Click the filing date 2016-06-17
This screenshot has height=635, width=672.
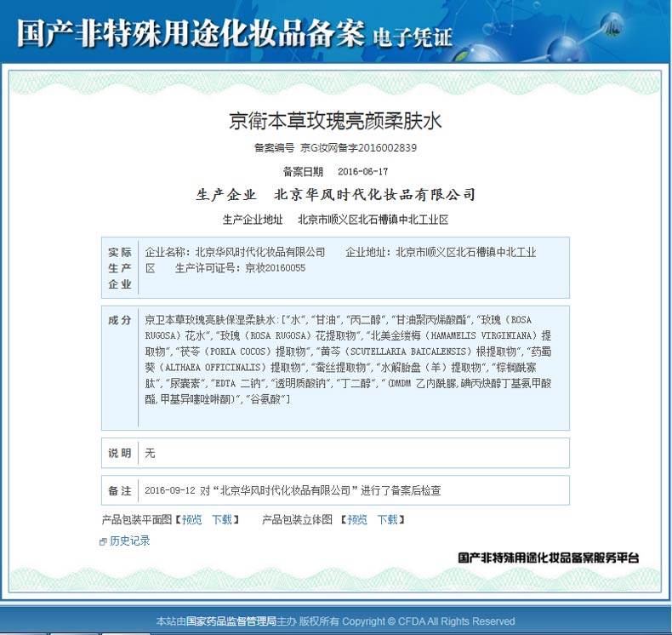pyautogui.click(x=362, y=171)
